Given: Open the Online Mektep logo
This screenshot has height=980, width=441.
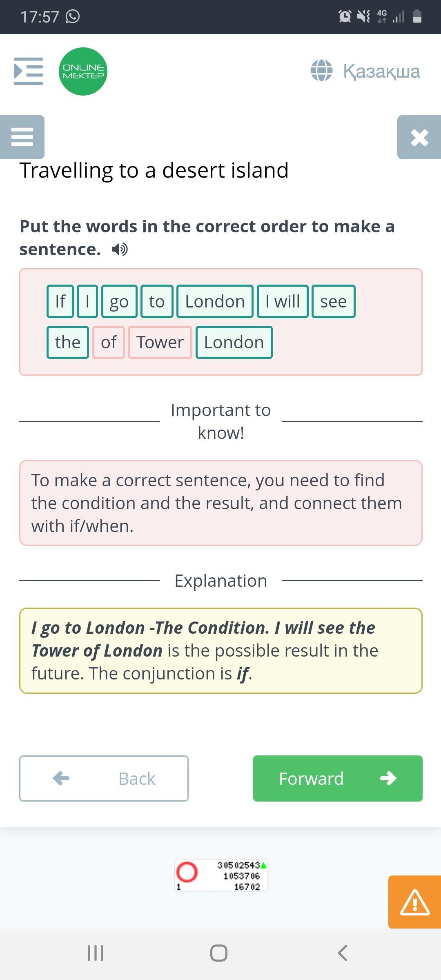Looking at the screenshot, I should pos(83,71).
